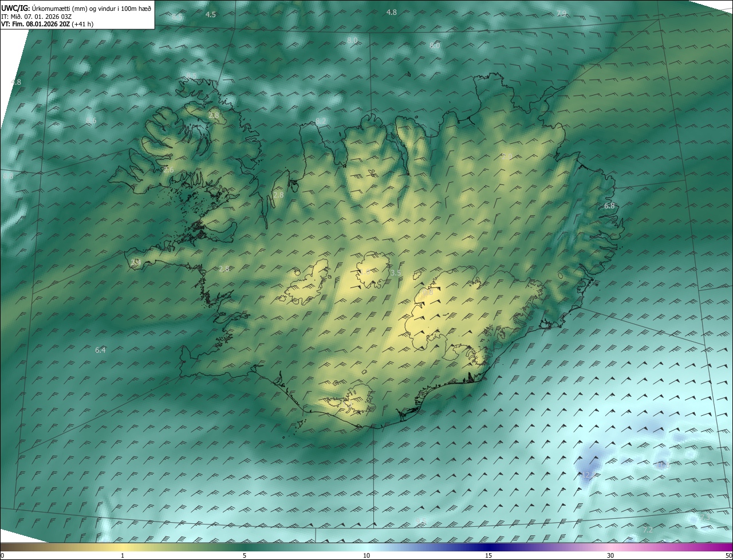The image size is (733, 560).
Task: Click the 'IT: Mið. 07. 01. 2026 03Z' line
Action: pos(36,16)
